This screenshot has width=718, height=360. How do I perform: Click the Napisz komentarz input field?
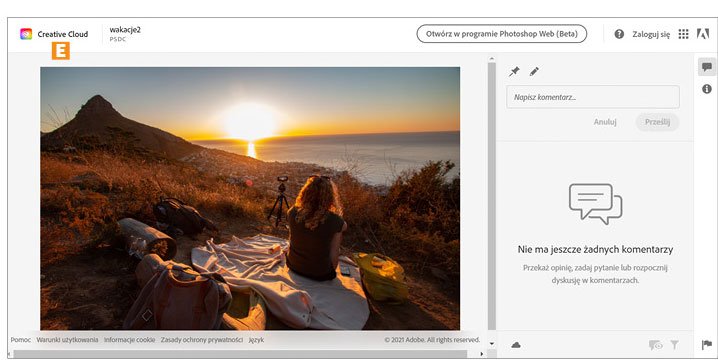coord(593,97)
